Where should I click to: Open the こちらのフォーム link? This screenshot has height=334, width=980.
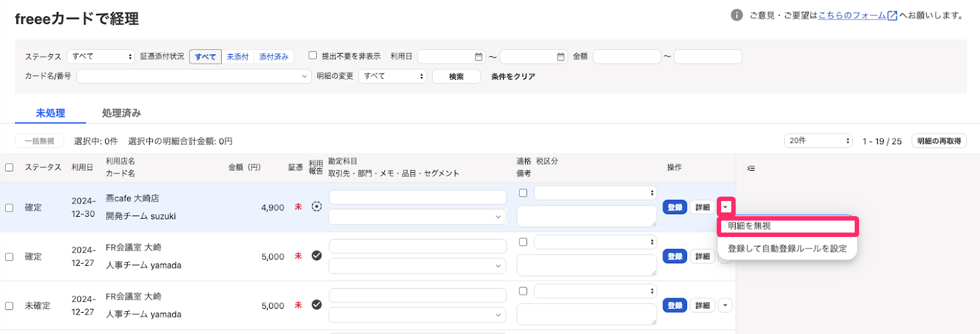[x=852, y=16]
